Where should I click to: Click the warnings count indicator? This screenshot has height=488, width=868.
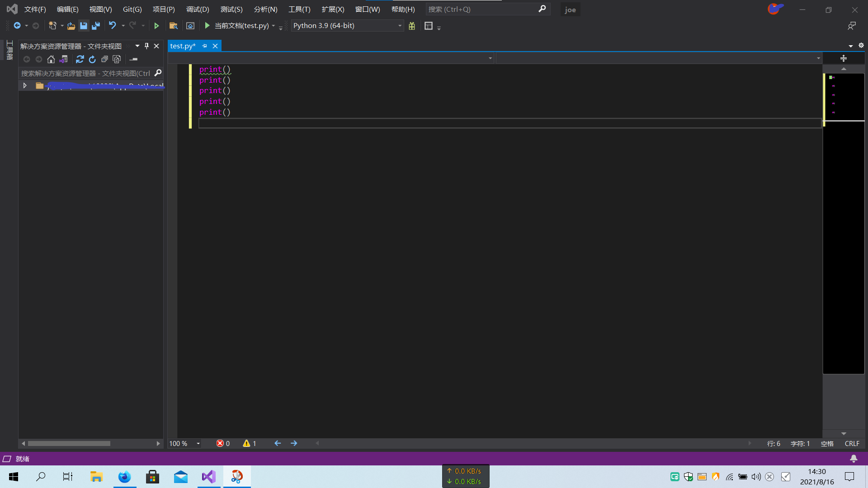coord(250,444)
